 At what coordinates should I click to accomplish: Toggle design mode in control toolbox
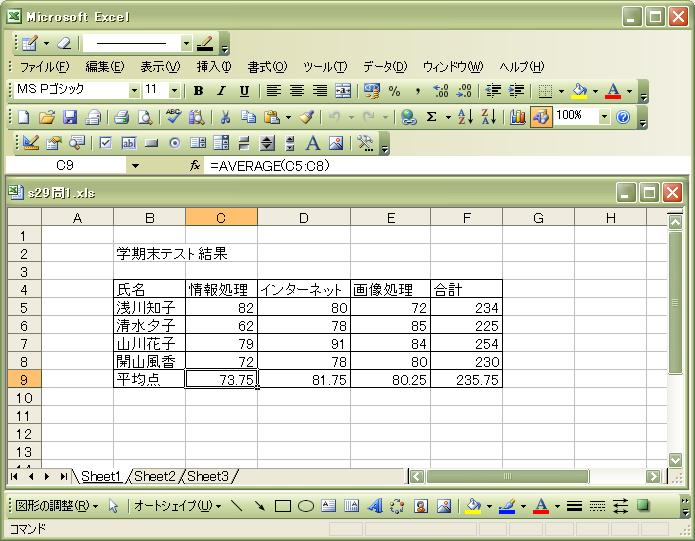[31, 143]
